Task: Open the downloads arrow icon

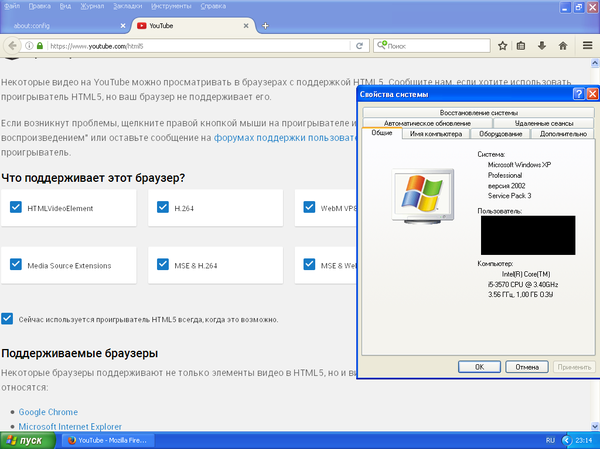Action: (x=542, y=45)
